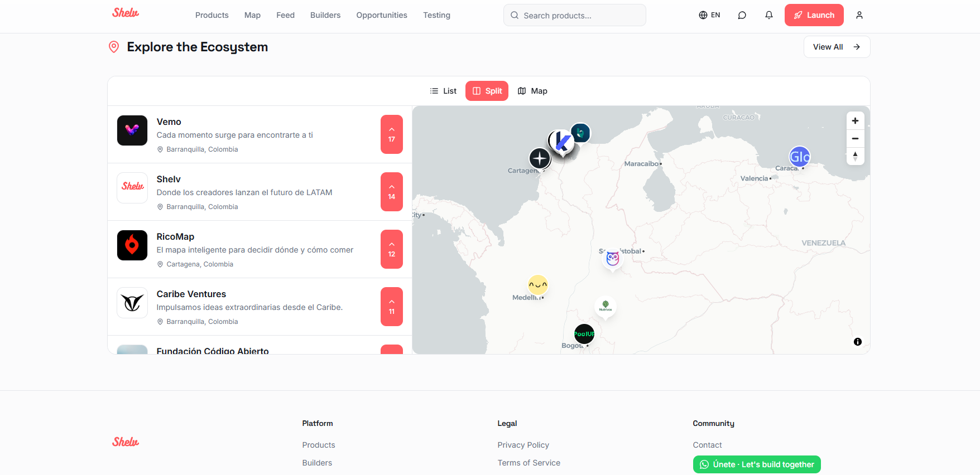Click the View All button
The width and height of the screenshot is (980, 475).
(x=837, y=47)
